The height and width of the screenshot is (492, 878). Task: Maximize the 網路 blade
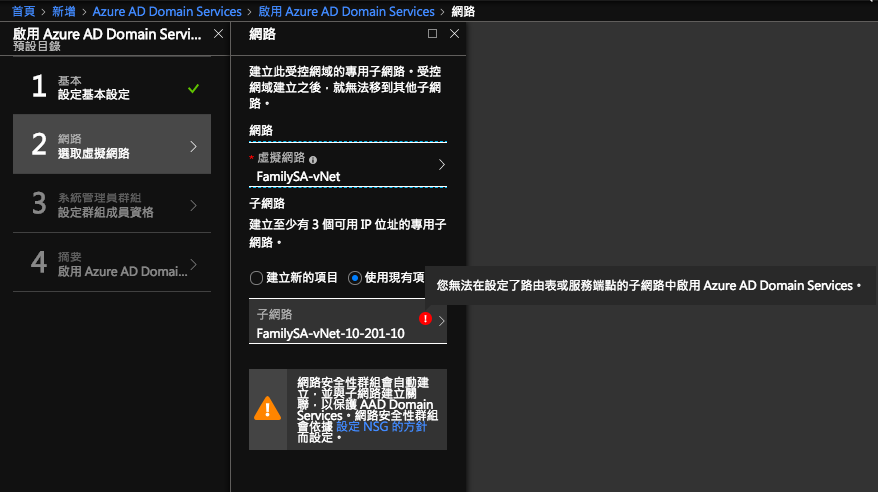point(432,34)
